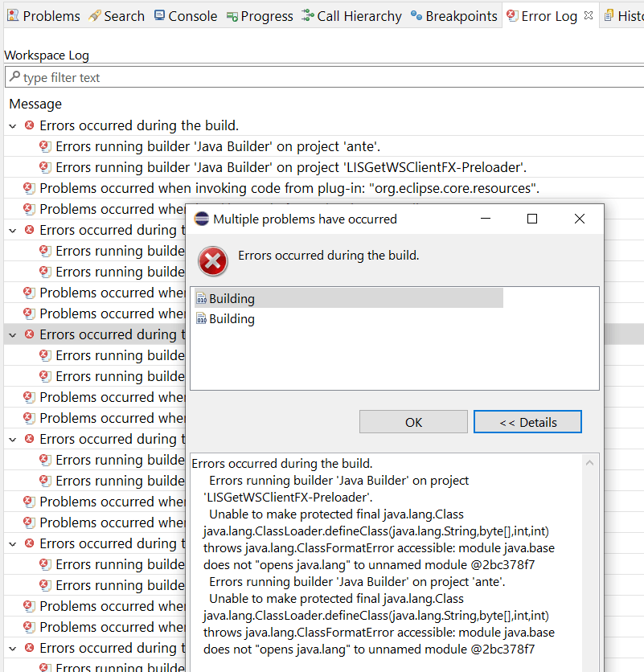The width and height of the screenshot is (644, 672).
Task: Switch to the Console tab
Action: 186,16
